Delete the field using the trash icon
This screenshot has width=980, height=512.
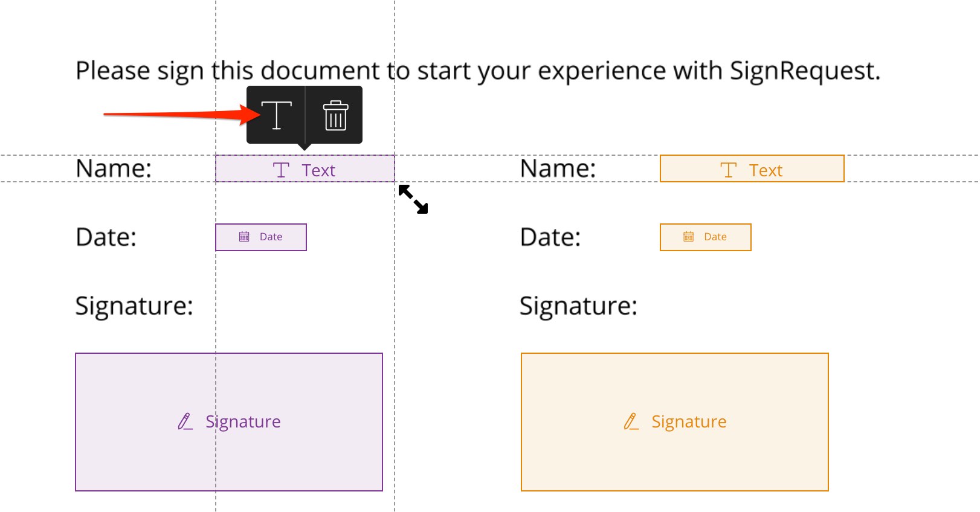coord(335,115)
